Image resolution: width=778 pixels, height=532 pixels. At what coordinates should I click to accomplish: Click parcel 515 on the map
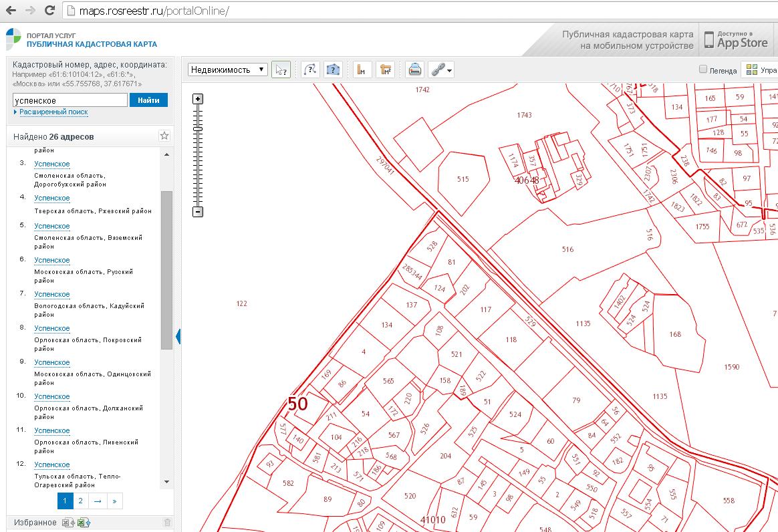463,179
